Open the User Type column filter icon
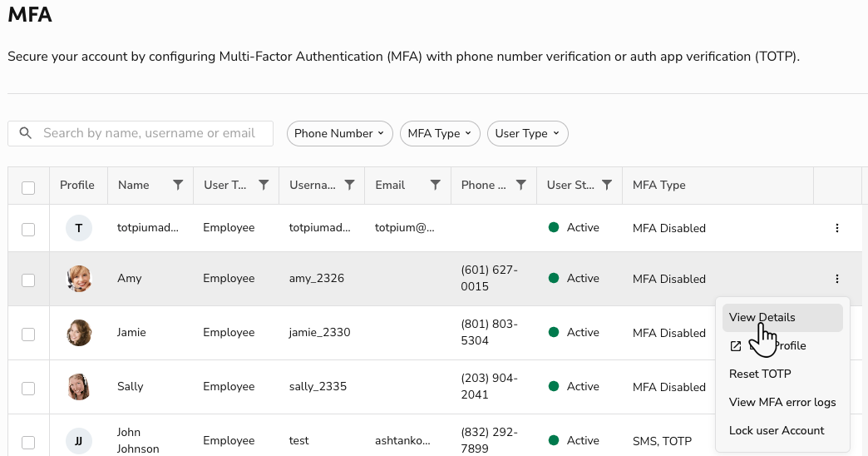Viewport: 868px width, 456px height. [x=264, y=185]
